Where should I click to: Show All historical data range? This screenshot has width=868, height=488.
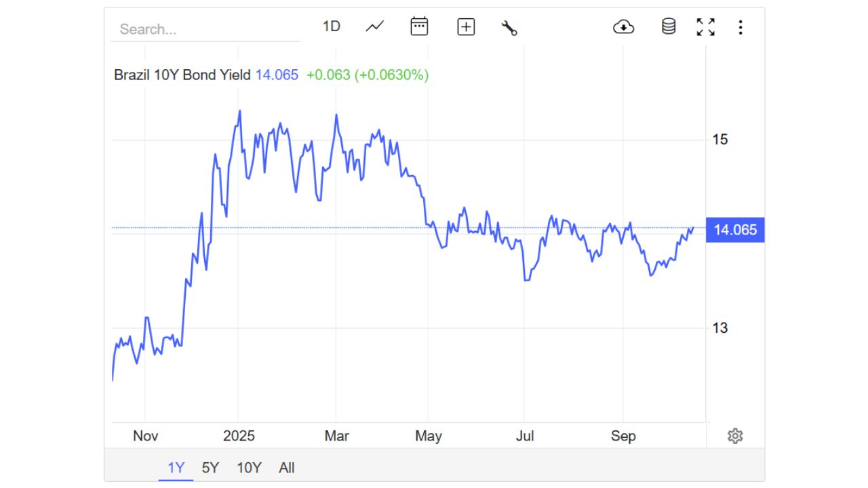tap(287, 468)
